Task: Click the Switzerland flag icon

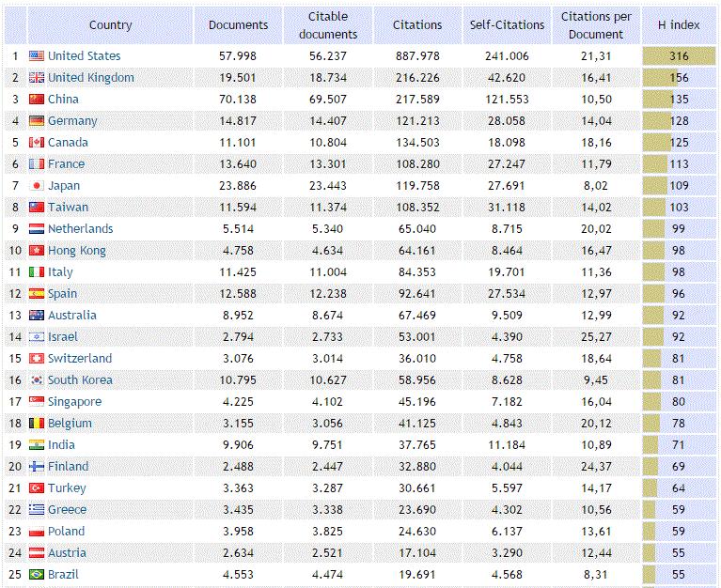Action: 37,359
